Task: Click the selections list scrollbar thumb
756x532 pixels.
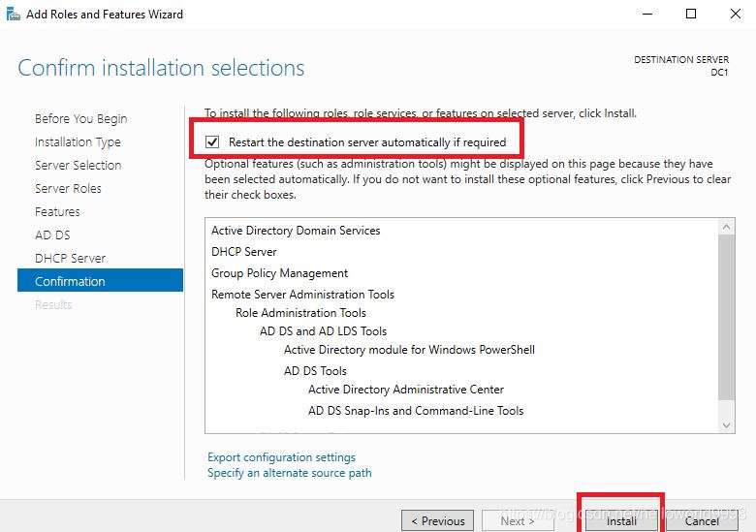Action: pos(727,315)
